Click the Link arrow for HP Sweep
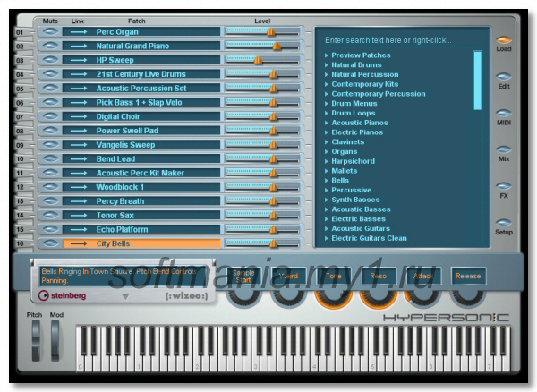The width and height of the screenshot is (537, 392). click(x=79, y=60)
